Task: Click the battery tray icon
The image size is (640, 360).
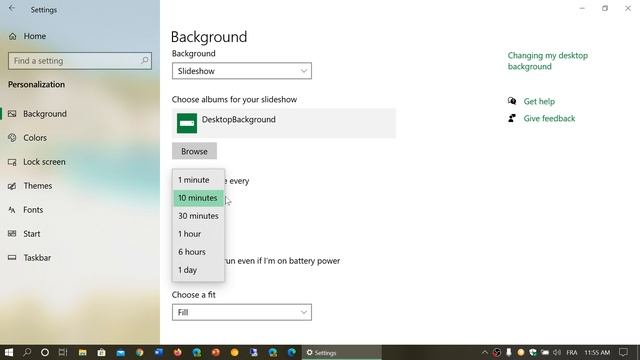Action: pos(545,352)
